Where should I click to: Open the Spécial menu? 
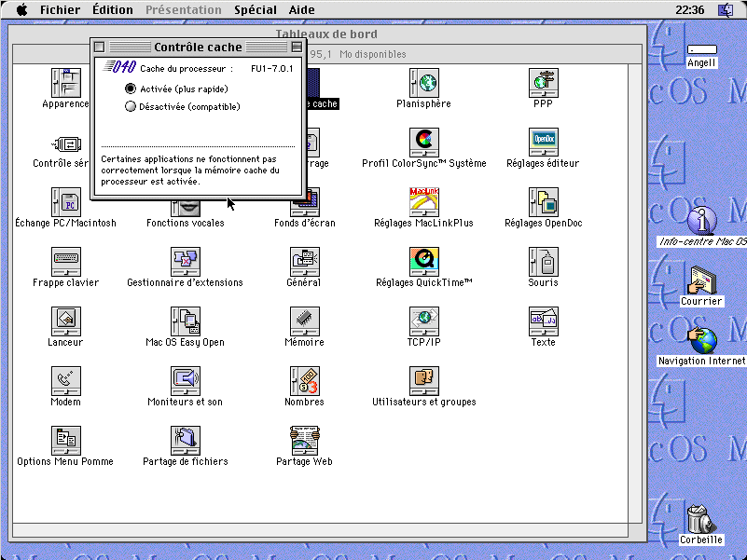pos(255,10)
